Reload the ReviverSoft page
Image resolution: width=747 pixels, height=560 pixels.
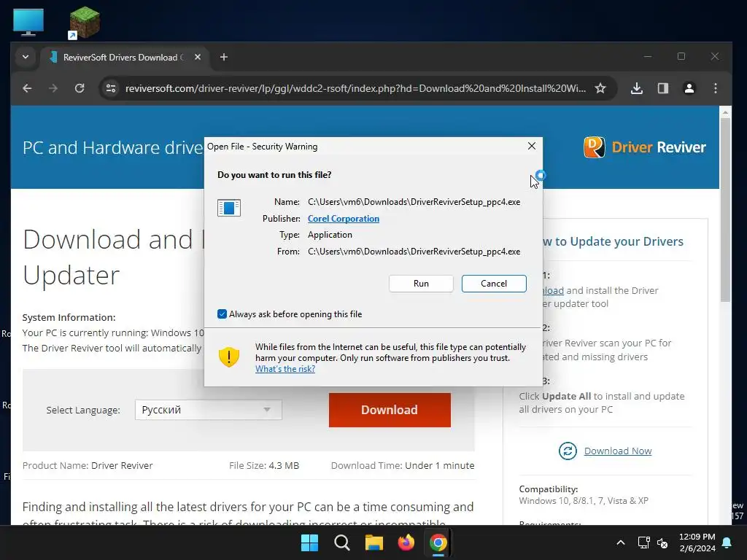point(80,88)
